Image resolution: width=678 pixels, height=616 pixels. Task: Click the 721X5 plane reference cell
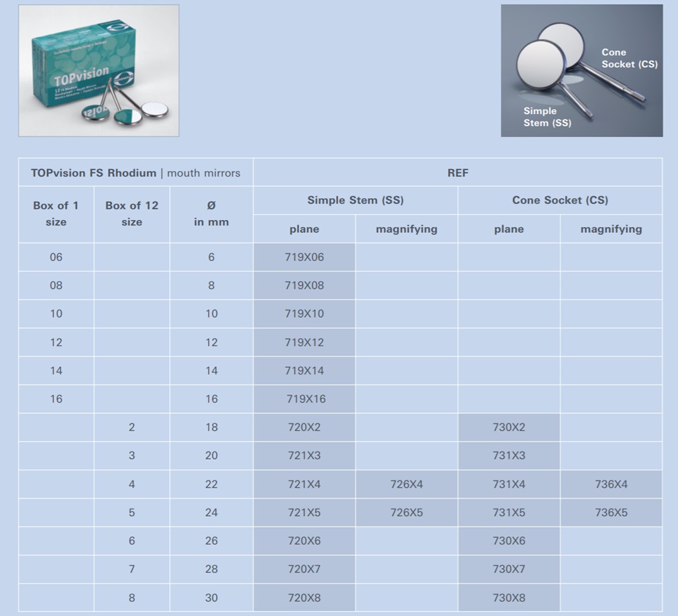(x=304, y=513)
